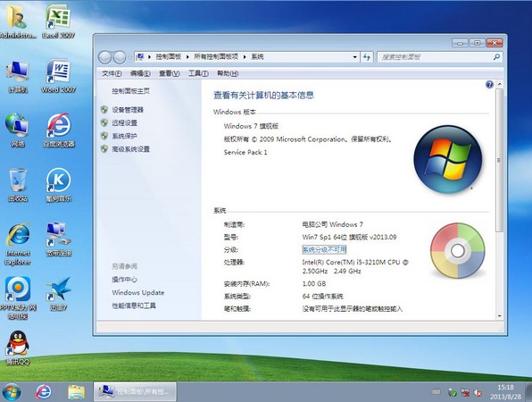Click the scrollbar down arrow
Screen dimensions: 532x402
point(499,316)
